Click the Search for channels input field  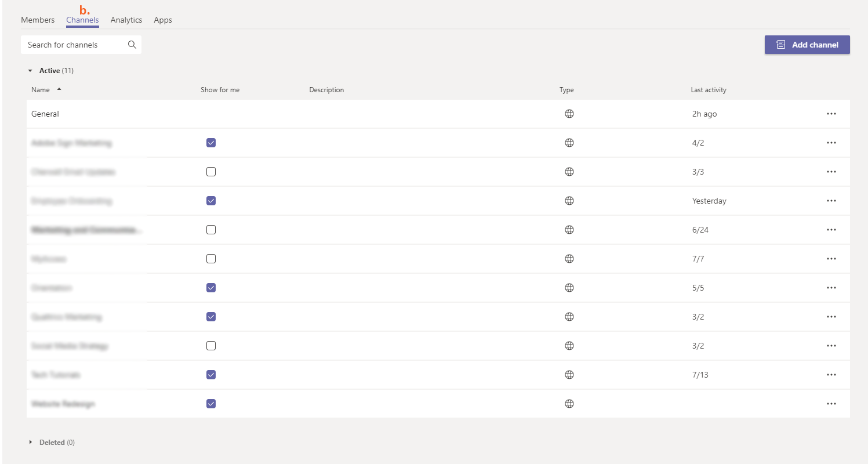coord(72,45)
